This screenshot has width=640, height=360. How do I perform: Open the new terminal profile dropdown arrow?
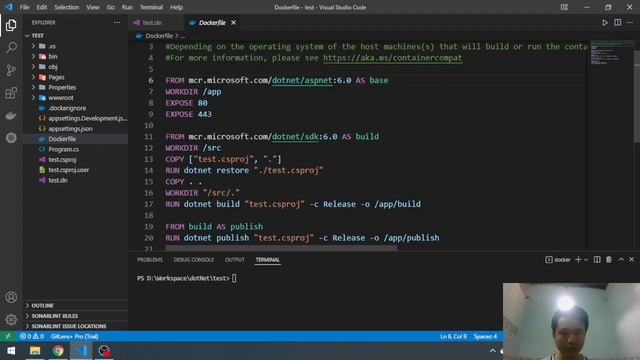tap(586, 260)
